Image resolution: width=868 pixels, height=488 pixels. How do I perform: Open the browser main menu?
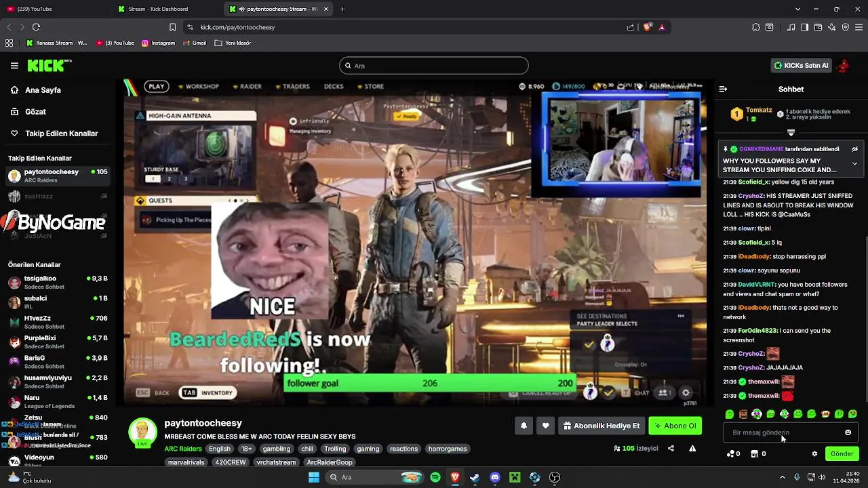click(x=859, y=27)
